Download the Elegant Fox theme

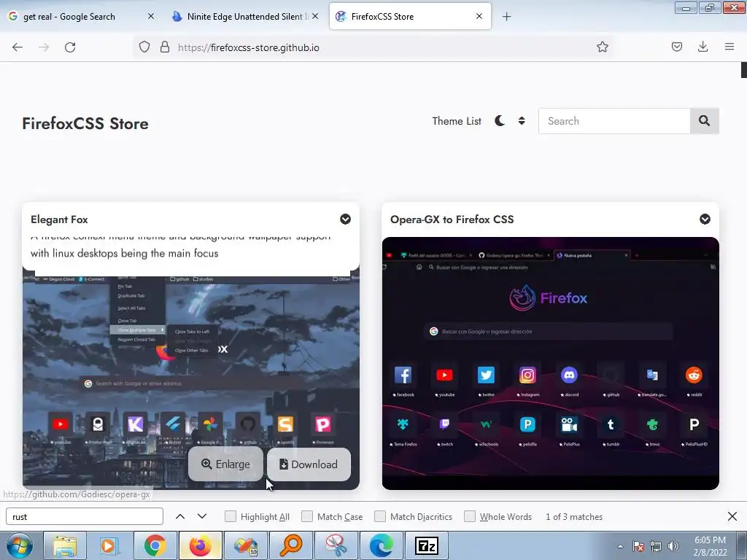click(x=309, y=464)
